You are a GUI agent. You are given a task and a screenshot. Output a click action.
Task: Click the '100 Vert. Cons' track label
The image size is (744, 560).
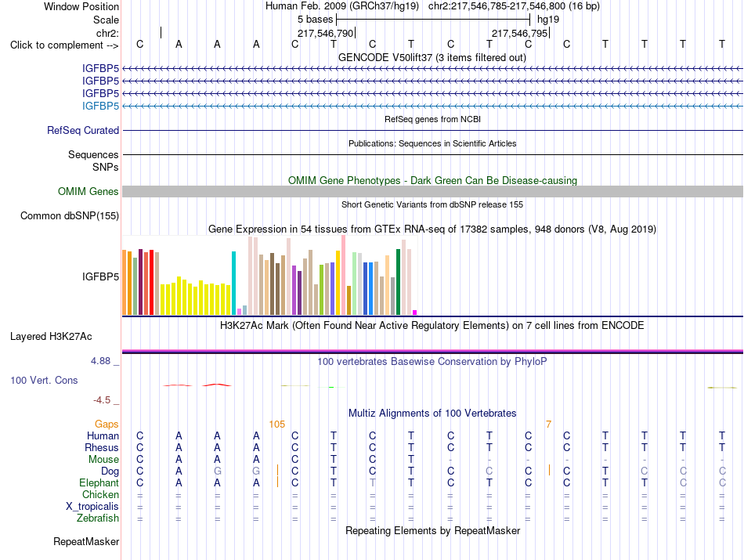click(x=44, y=380)
